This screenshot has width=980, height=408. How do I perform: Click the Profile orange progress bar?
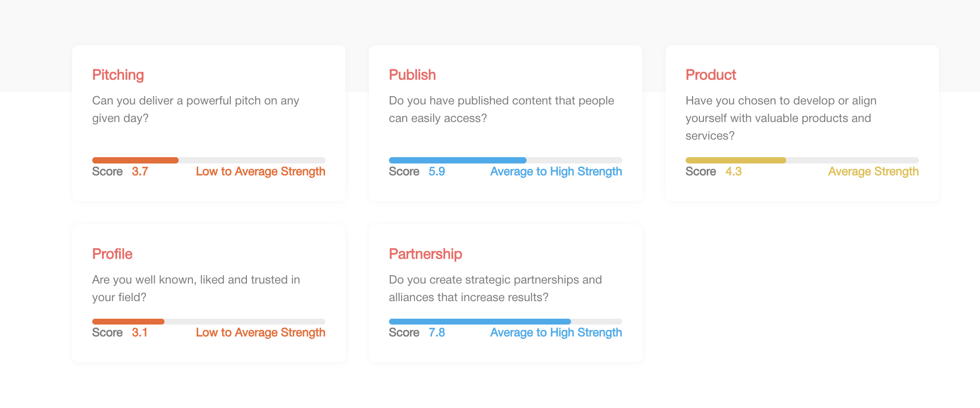[128, 322]
